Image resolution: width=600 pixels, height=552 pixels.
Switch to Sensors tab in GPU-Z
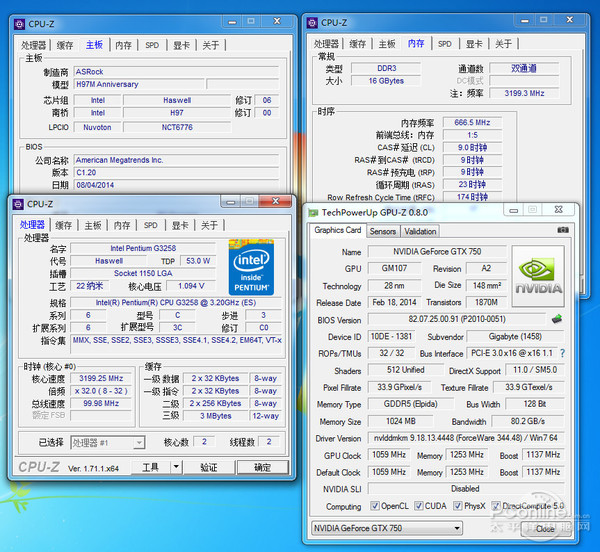point(383,231)
